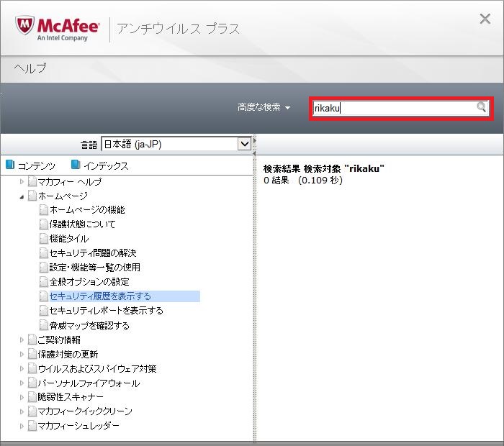The width and height of the screenshot is (504, 446).
Task: Open the ホームページの機能 topic
Action: pyautogui.click(x=87, y=210)
